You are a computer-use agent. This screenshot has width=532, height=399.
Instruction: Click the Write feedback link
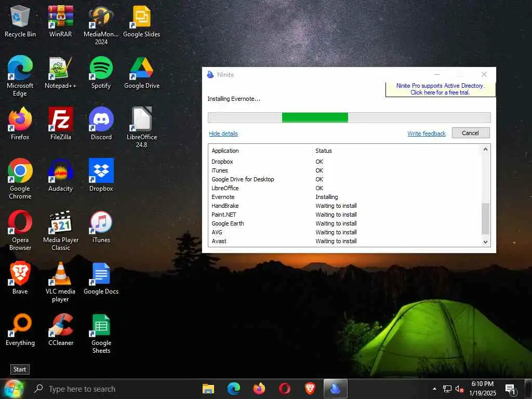pyautogui.click(x=427, y=134)
